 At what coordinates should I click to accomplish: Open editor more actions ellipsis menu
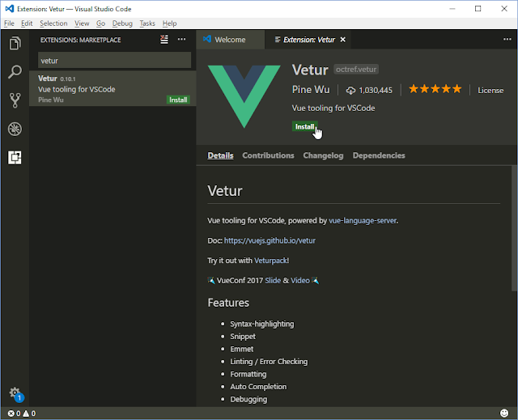pos(507,40)
